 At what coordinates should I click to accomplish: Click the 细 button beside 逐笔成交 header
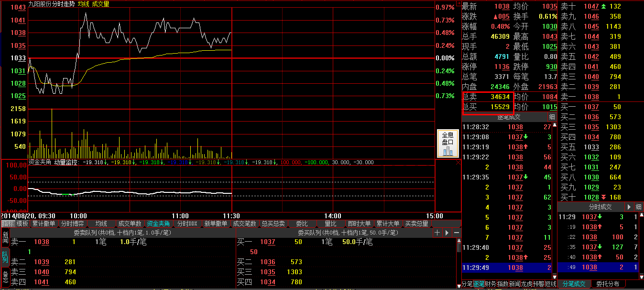tap(552, 117)
